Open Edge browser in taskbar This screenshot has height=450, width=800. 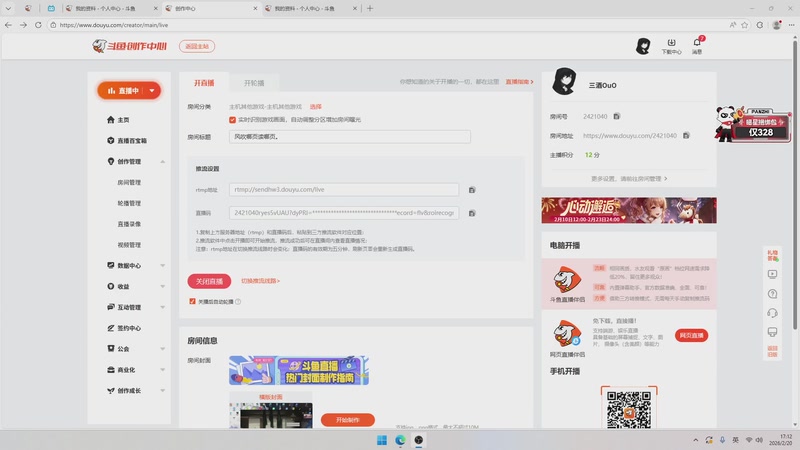click(x=400, y=440)
